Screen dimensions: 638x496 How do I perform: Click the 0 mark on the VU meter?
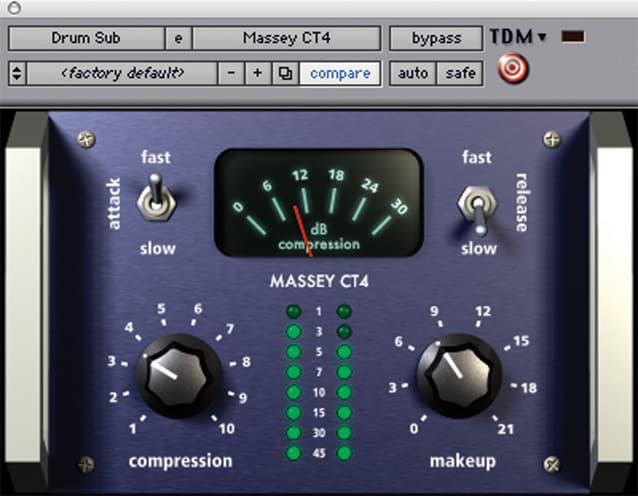point(238,207)
